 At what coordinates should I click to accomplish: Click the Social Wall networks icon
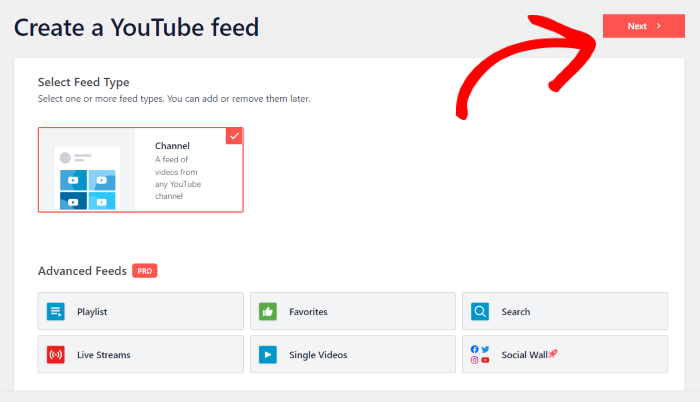point(480,355)
